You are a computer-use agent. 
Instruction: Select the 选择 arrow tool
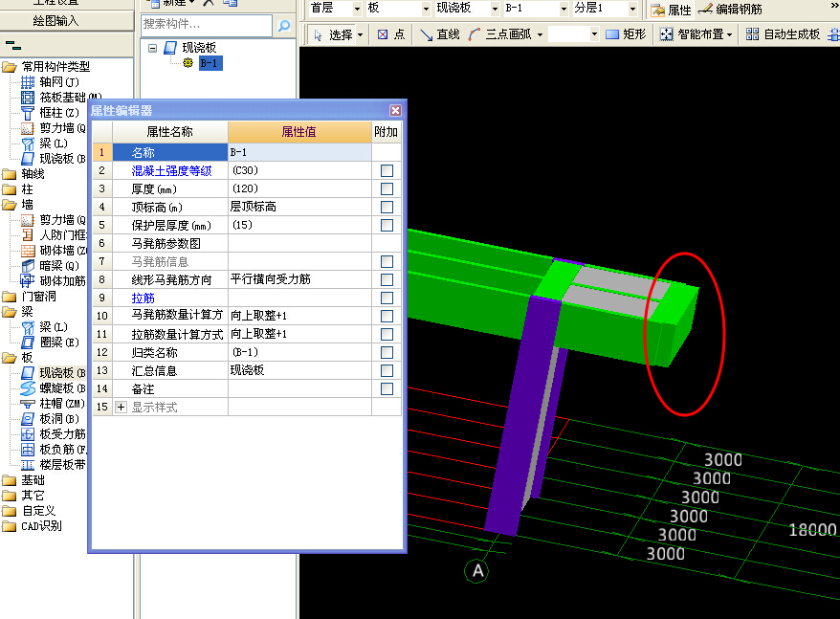tap(333, 34)
